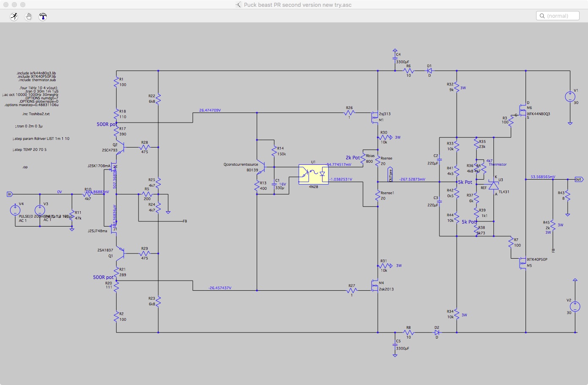Select the R43 8 ohm load resistor
Image resolution: width=588 pixels, height=385 pixels.
pos(567,196)
